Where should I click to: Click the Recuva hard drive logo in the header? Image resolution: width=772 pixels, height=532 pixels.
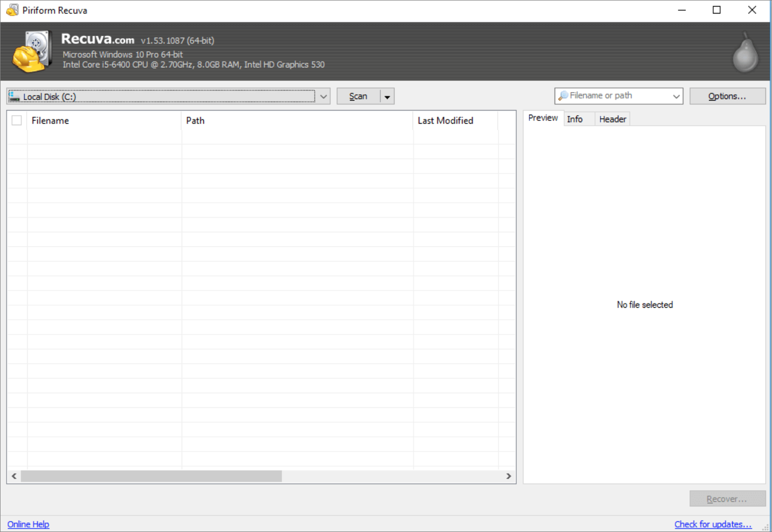click(32, 51)
